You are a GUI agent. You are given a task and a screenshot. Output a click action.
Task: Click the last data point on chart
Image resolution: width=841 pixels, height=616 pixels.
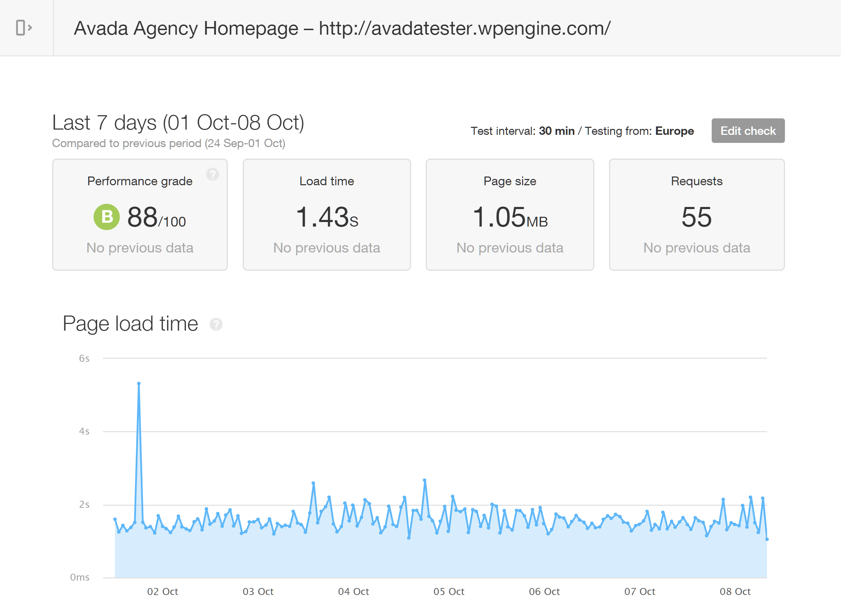(767, 539)
